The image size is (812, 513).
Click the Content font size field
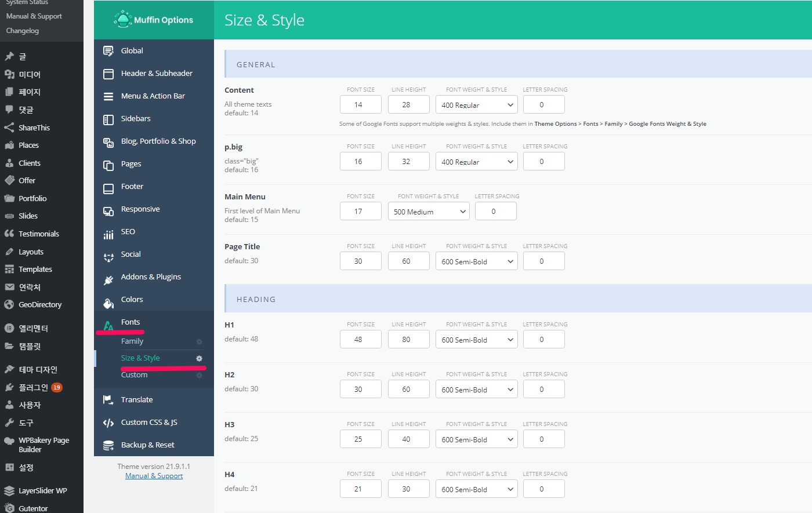click(x=361, y=105)
